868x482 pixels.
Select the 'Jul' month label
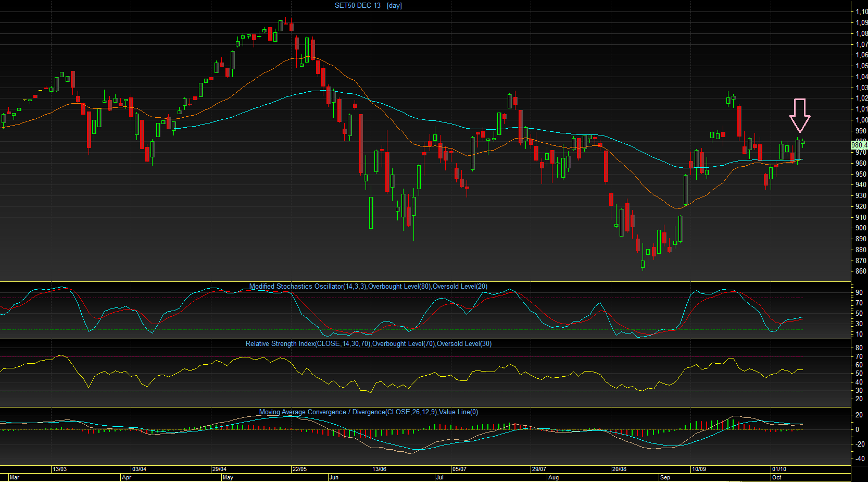pyautogui.click(x=440, y=477)
